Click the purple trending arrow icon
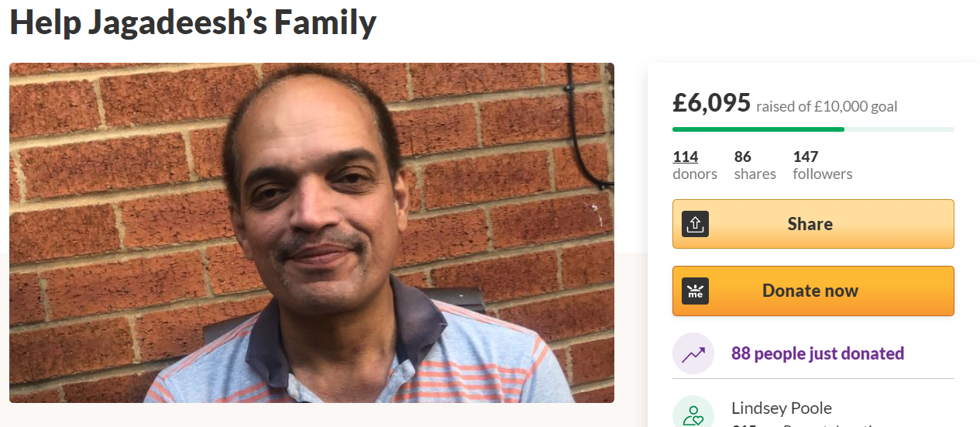 coord(693,354)
